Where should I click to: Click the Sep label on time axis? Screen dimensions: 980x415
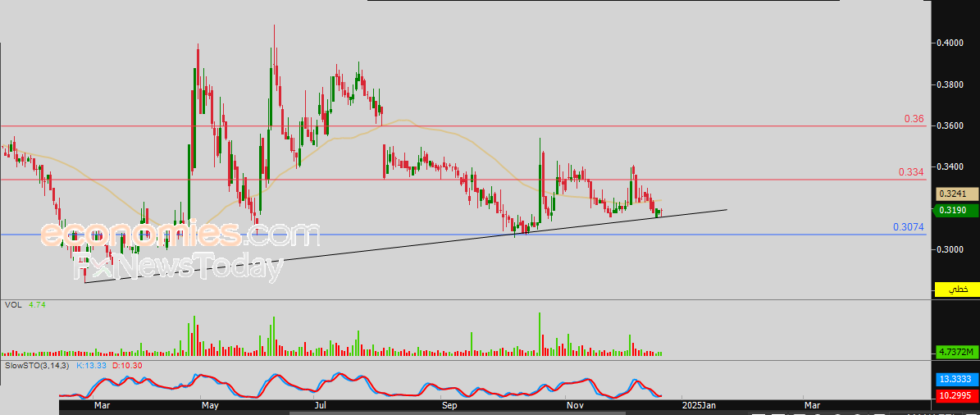(x=449, y=406)
